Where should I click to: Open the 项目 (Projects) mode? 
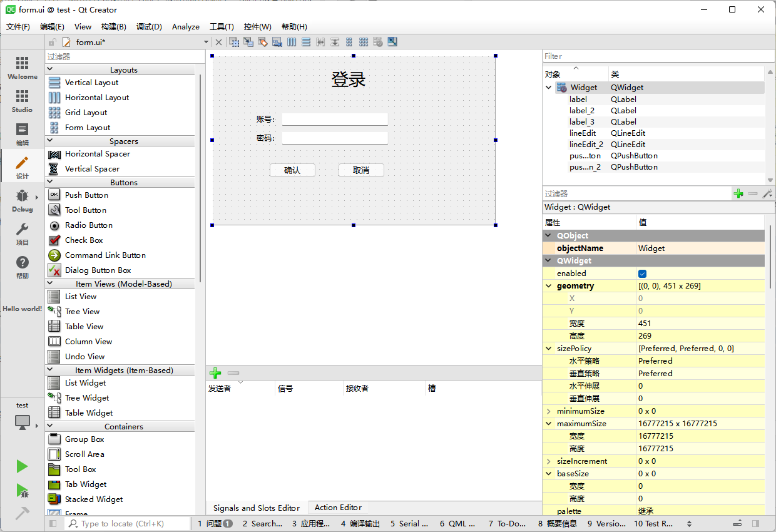tap(22, 233)
